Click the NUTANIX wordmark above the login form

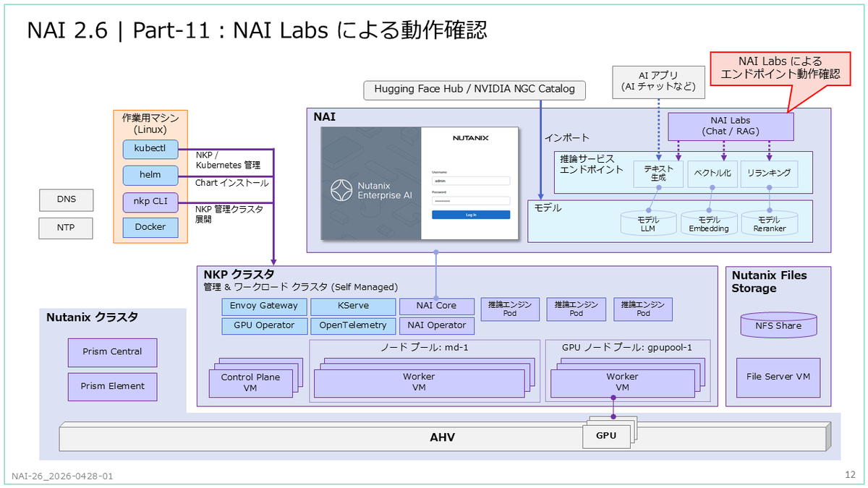pyautogui.click(x=471, y=137)
